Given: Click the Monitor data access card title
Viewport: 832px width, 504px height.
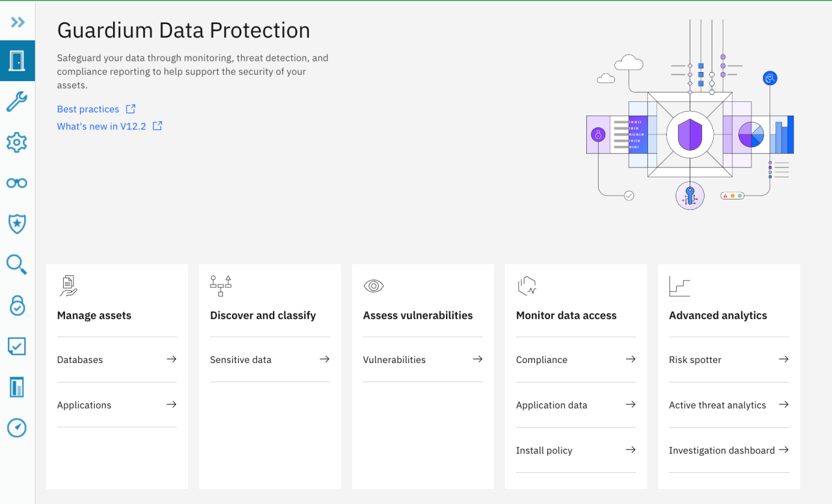Looking at the screenshot, I should tap(566, 316).
